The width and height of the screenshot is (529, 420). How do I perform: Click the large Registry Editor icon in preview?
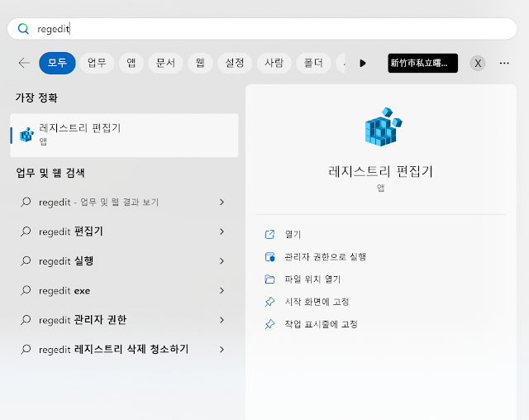click(x=384, y=127)
